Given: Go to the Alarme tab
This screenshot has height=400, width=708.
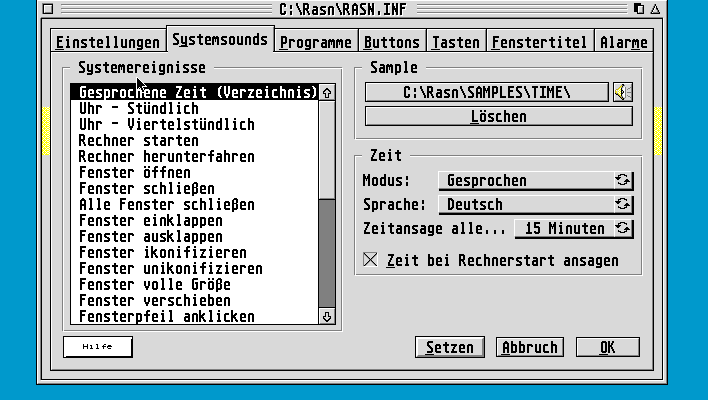Looking at the screenshot, I should coord(624,42).
